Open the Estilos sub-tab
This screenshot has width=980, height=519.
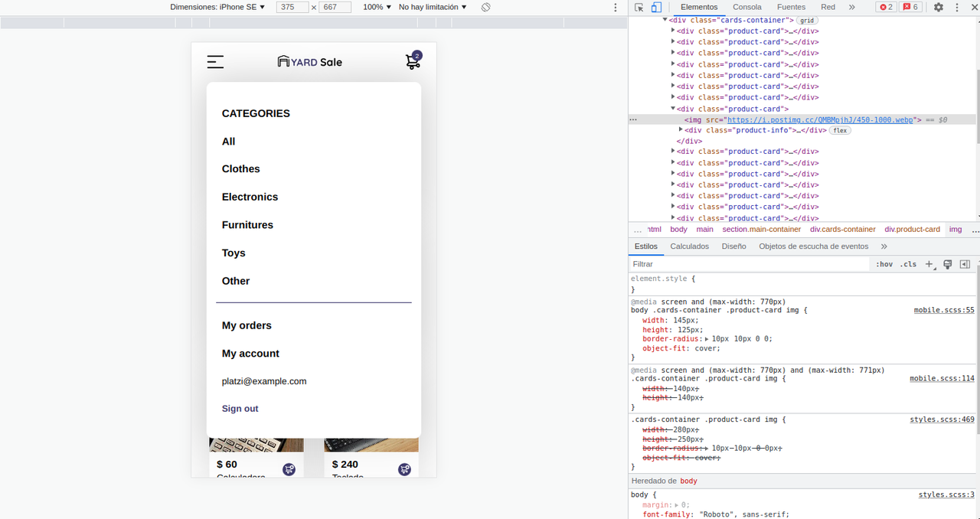tap(646, 246)
